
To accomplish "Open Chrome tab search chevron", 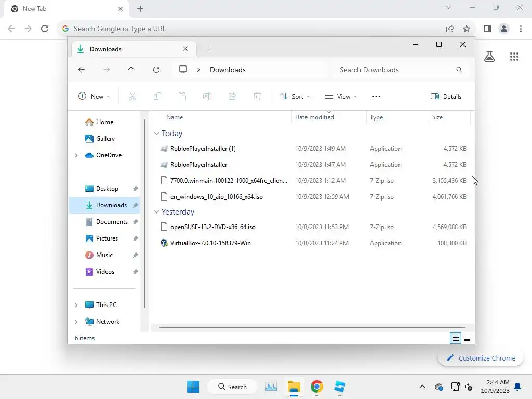I will coord(448,7).
